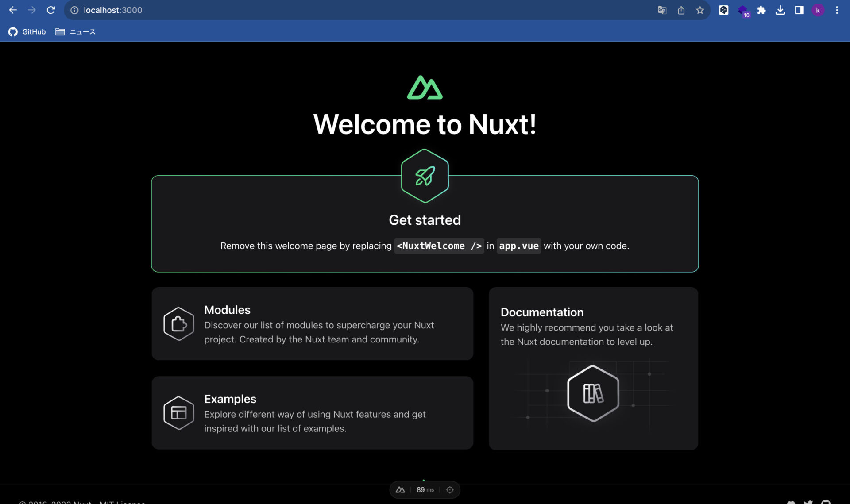Open Chrome's three-dot menu
850x504 pixels.
(837, 10)
